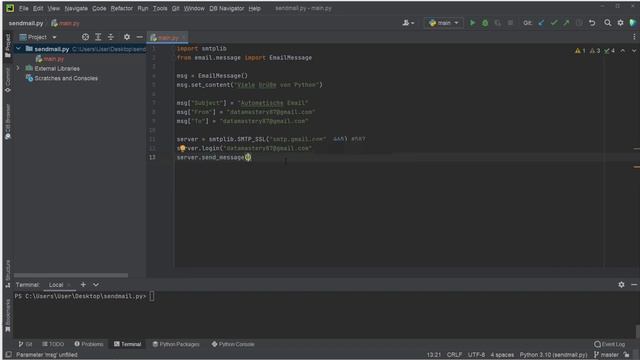Open the user account icon menu
640x360 pixels.
408,23
